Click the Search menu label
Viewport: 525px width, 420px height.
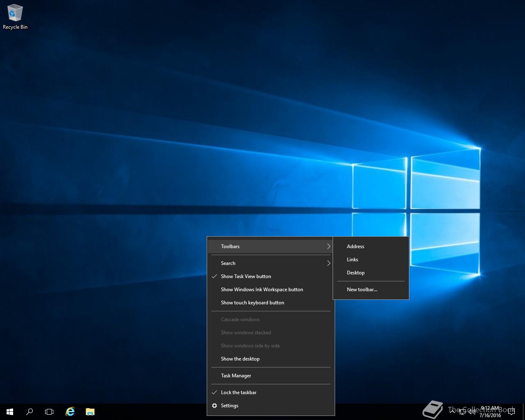[x=228, y=263]
